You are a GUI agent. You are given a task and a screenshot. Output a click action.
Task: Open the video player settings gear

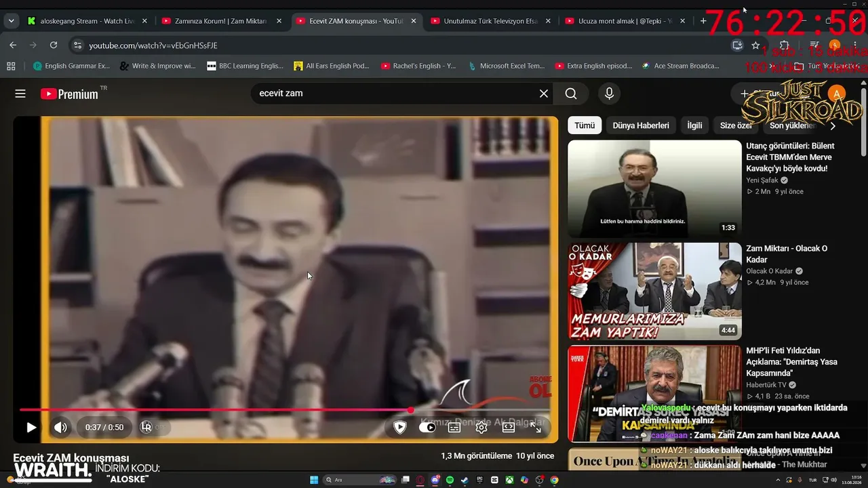click(481, 428)
